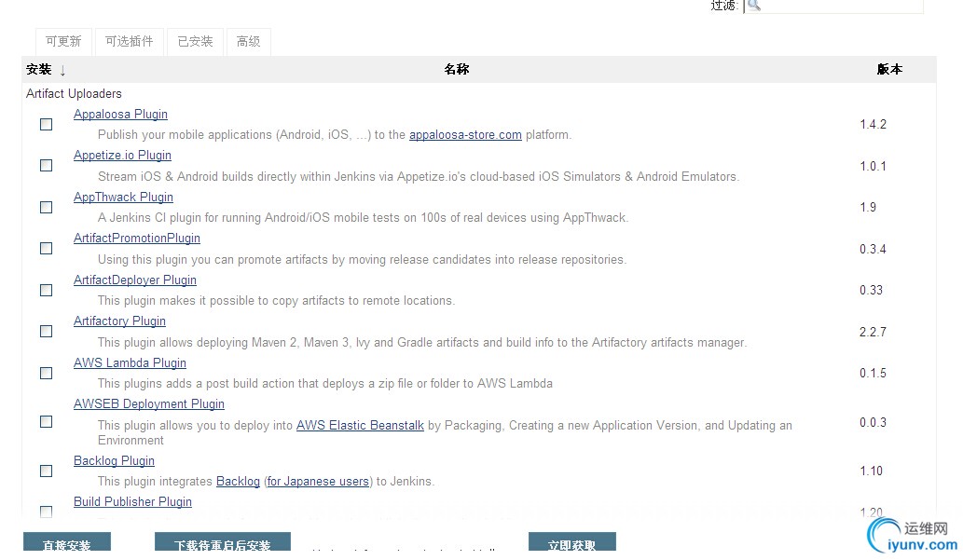
Task: Follow the appaloosa-store.com link
Action: point(465,135)
